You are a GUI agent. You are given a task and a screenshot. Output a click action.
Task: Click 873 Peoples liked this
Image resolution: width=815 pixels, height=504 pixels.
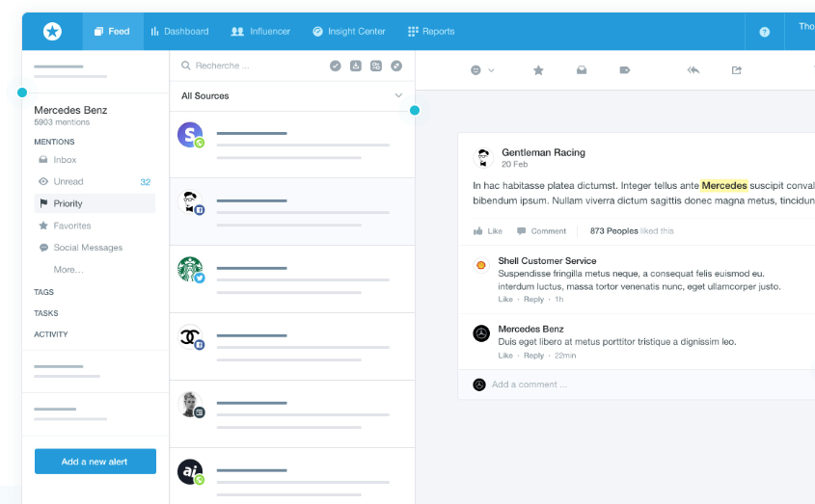[632, 231]
